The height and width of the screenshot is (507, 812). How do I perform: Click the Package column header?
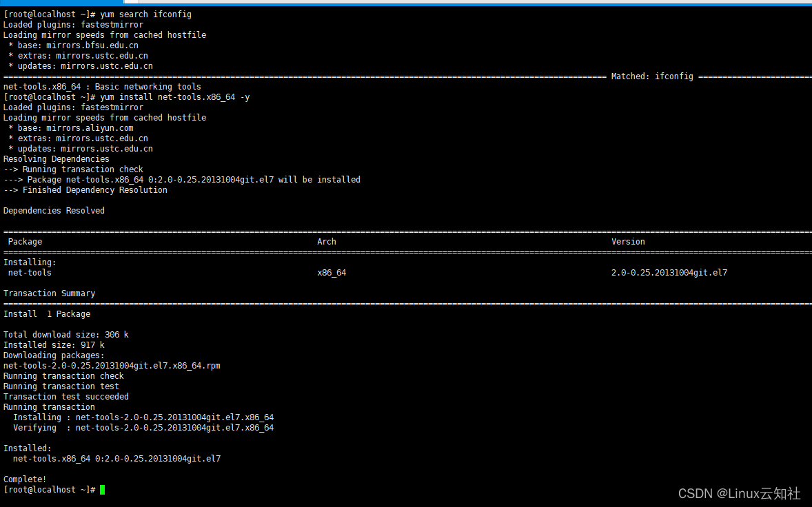click(x=25, y=241)
